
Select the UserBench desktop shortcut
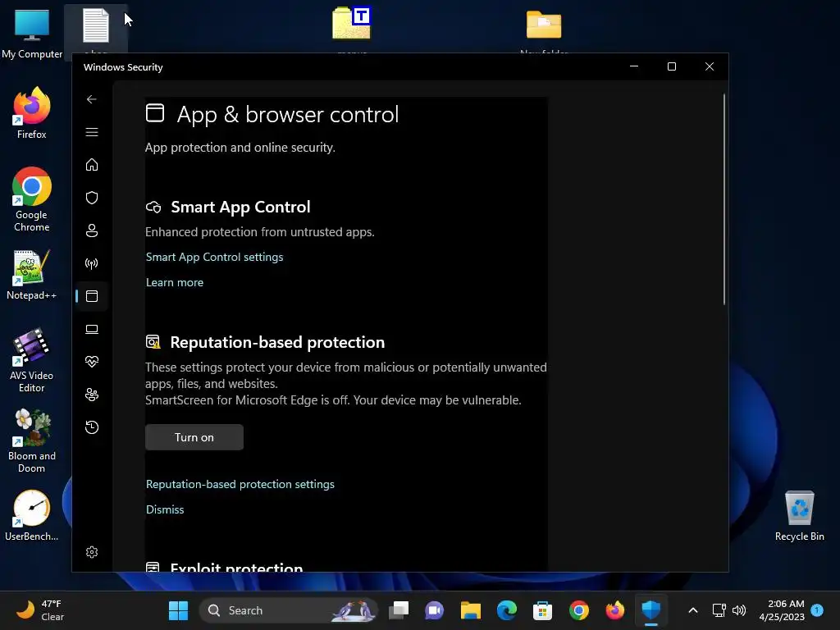(32, 515)
